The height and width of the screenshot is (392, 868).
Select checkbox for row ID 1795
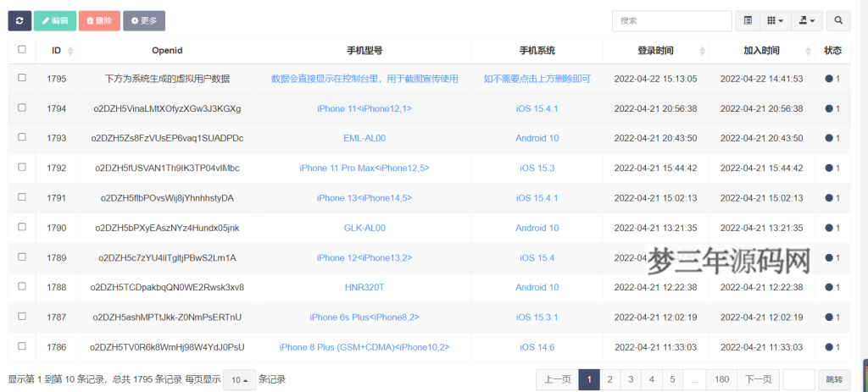pos(22,78)
